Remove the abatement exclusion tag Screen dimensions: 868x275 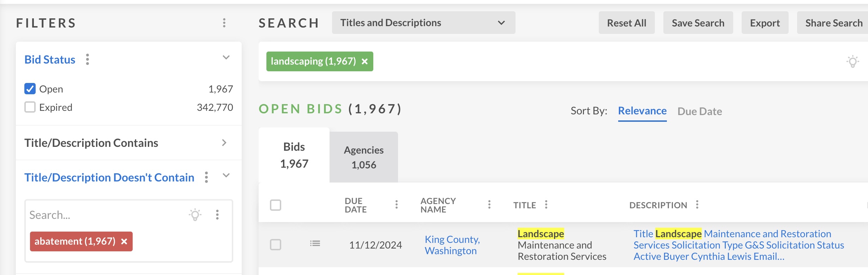pyautogui.click(x=124, y=241)
